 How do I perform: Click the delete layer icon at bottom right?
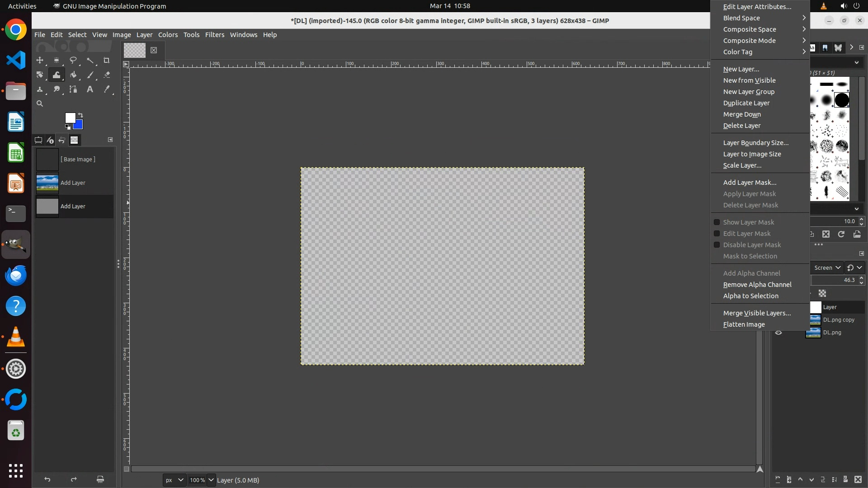click(x=858, y=479)
